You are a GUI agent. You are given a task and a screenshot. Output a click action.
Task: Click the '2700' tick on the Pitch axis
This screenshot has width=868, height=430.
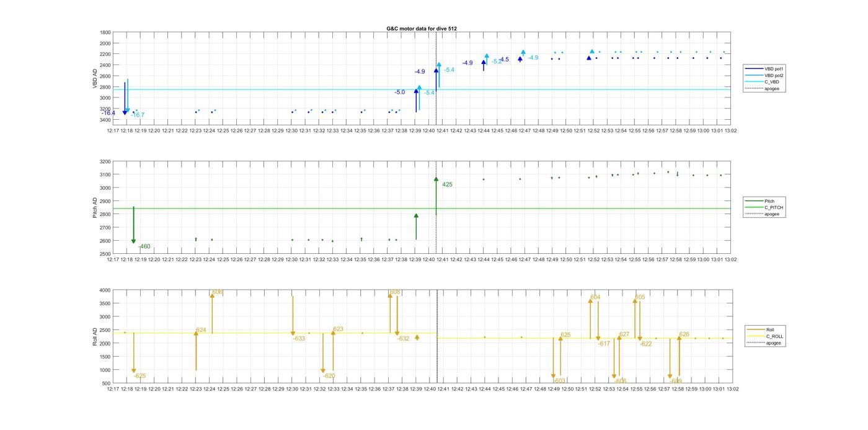pyautogui.click(x=105, y=228)
